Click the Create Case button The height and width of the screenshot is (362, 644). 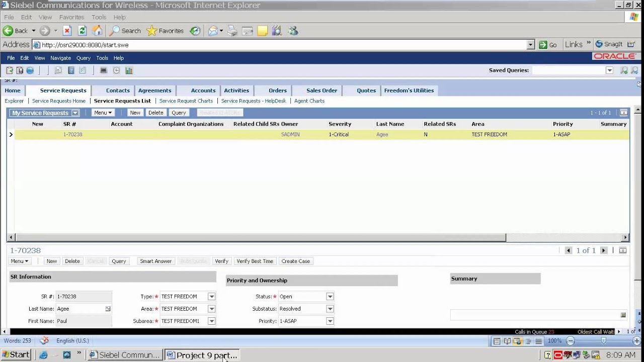pyautogui.click(x=296, y=261)
